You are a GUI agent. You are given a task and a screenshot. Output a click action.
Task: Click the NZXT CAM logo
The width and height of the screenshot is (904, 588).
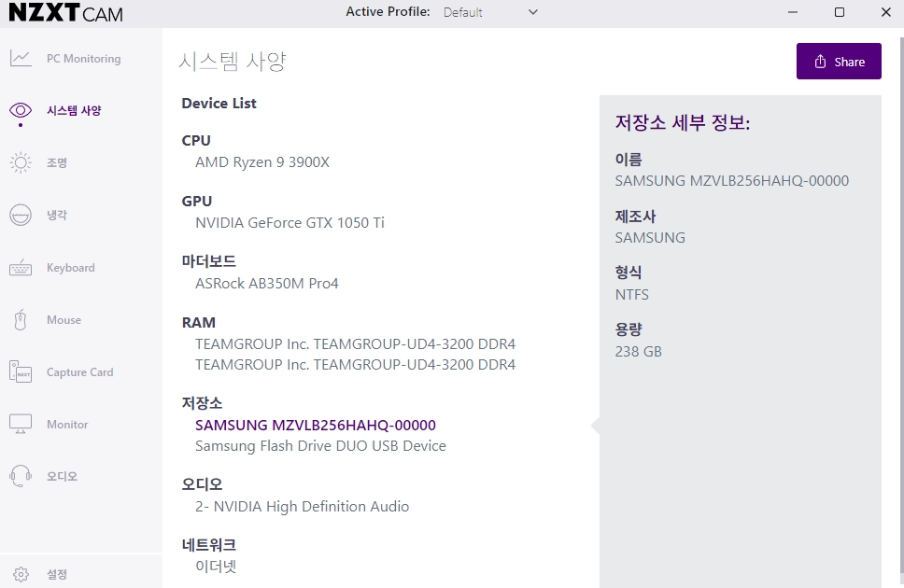tap(65, 13)
